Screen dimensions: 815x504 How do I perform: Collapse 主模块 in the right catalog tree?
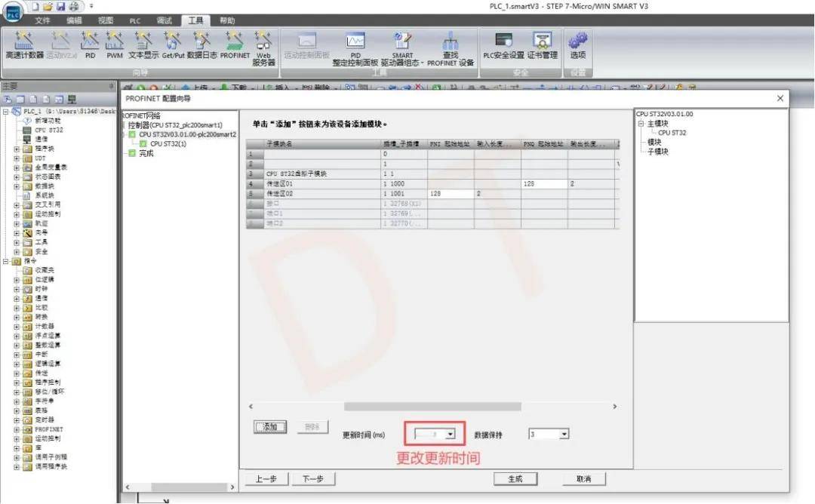641,124
